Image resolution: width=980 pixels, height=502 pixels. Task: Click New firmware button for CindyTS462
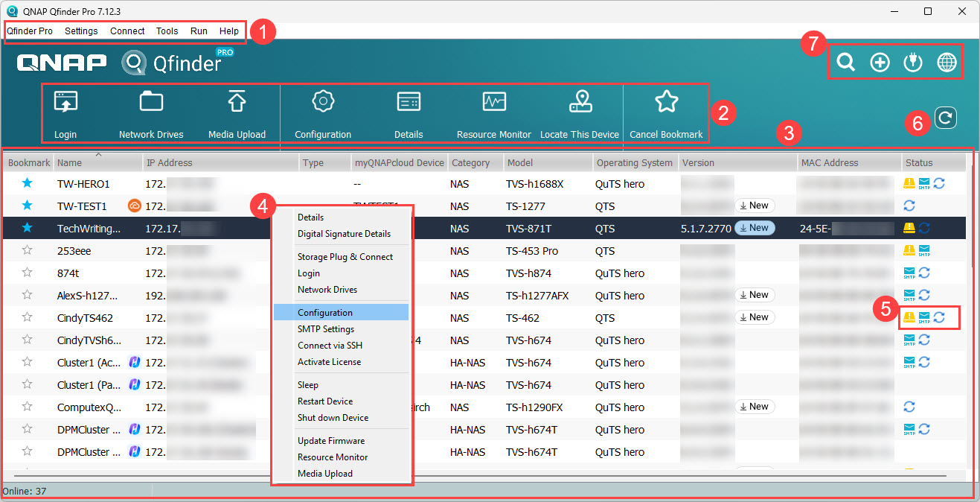tap(755, 317)
